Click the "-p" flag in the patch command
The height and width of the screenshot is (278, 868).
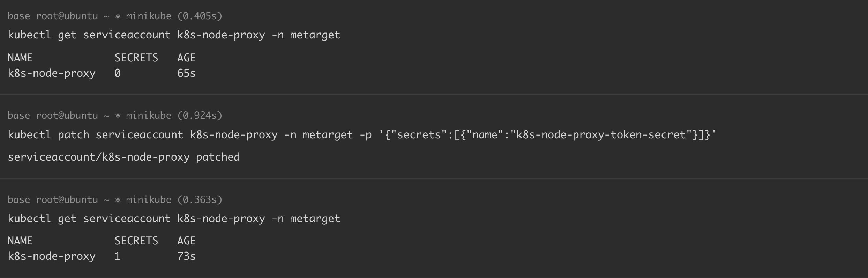tap(366, 135)
